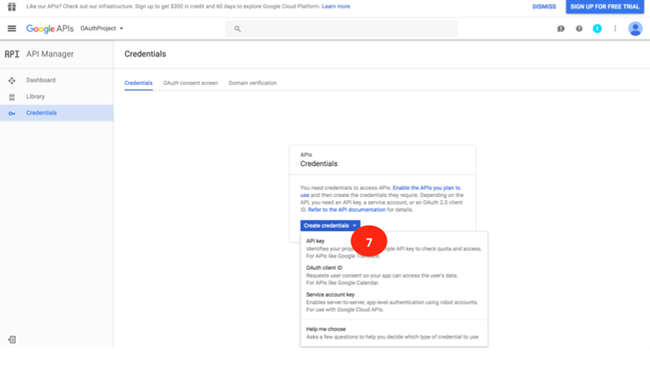The image size is (650, 389).
Task: Click the 'Credentials' page heading text
Action: [x=145, y=54]
